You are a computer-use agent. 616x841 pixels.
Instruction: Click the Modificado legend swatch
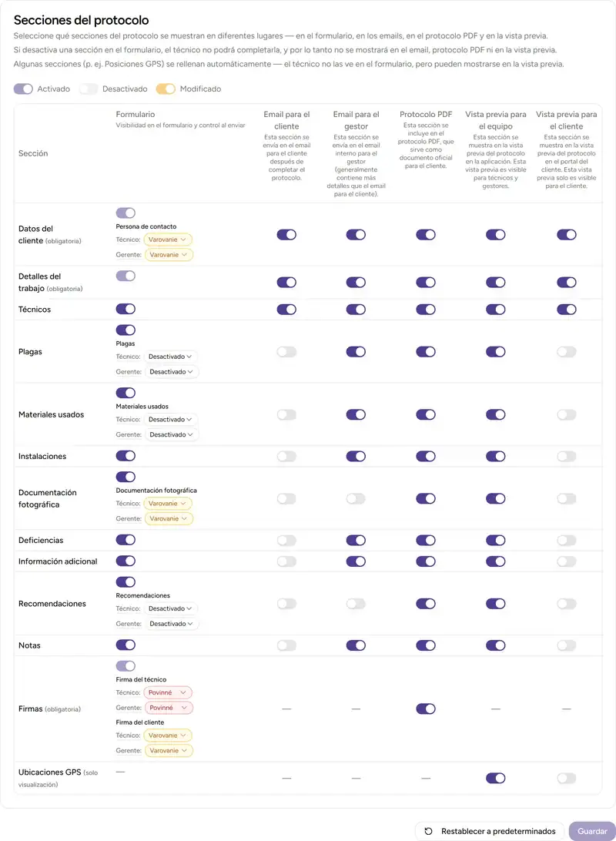tap(166, 89)
